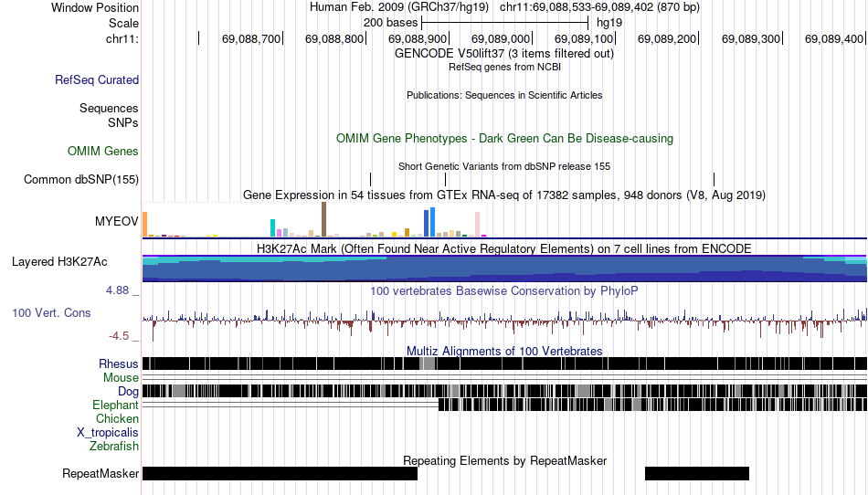
Task: Click the MYEOV gene expression label
Action: pos(116,221)
